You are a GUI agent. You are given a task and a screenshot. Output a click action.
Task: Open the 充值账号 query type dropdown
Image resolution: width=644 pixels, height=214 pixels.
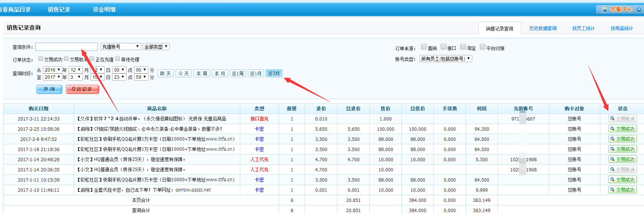click(x=121, y=47)
